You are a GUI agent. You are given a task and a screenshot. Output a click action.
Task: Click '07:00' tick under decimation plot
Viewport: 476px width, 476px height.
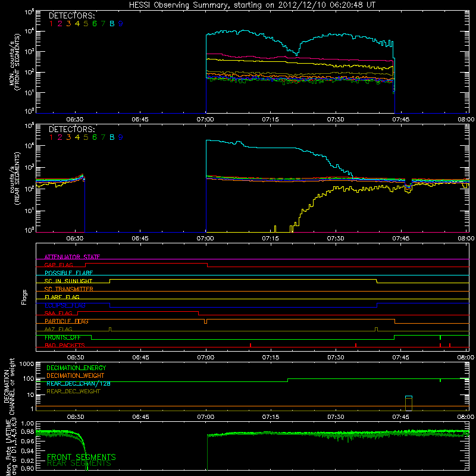coord(205,417)
